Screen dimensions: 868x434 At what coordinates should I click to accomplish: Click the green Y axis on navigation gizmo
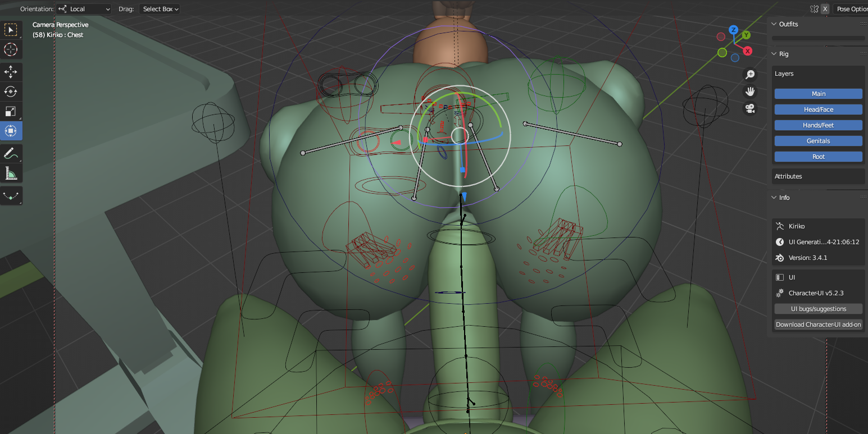746,35
